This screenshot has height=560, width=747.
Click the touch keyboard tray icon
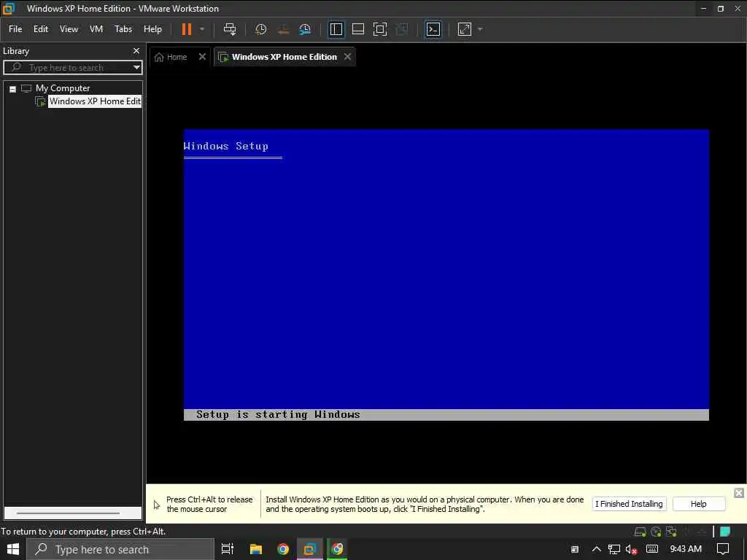click(652, 549)
